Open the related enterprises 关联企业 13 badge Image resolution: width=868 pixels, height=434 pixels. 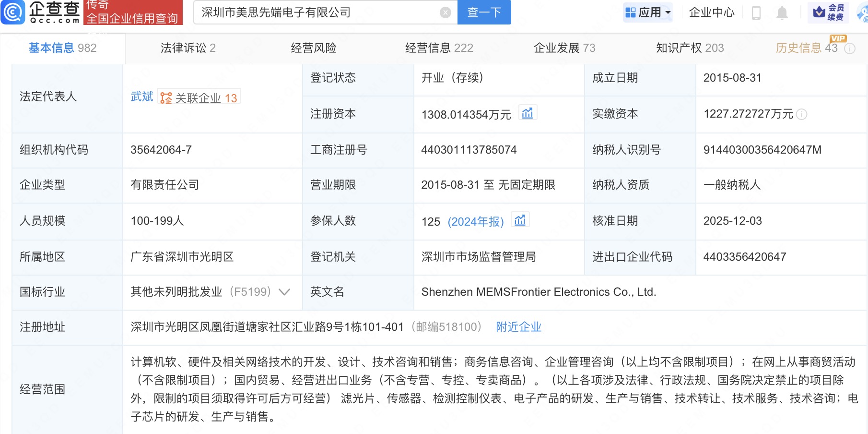pos(199,97)
